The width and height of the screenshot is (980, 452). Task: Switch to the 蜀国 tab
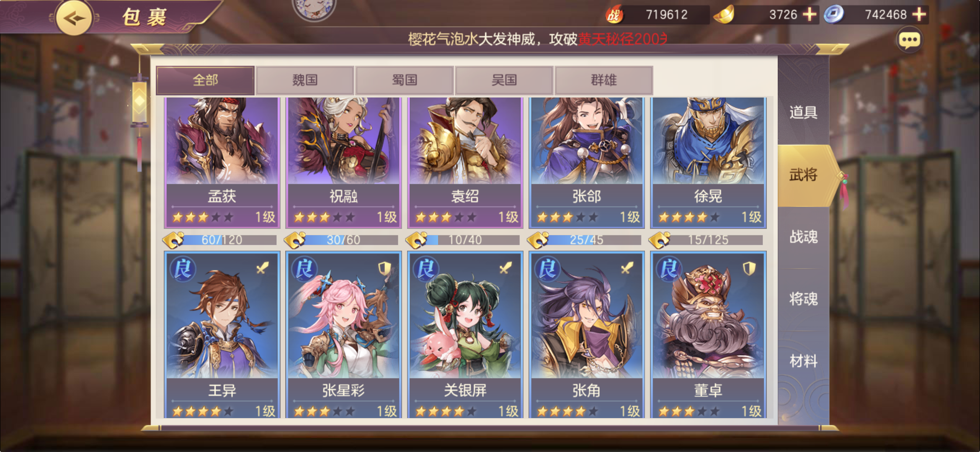(x=405, y=80)
